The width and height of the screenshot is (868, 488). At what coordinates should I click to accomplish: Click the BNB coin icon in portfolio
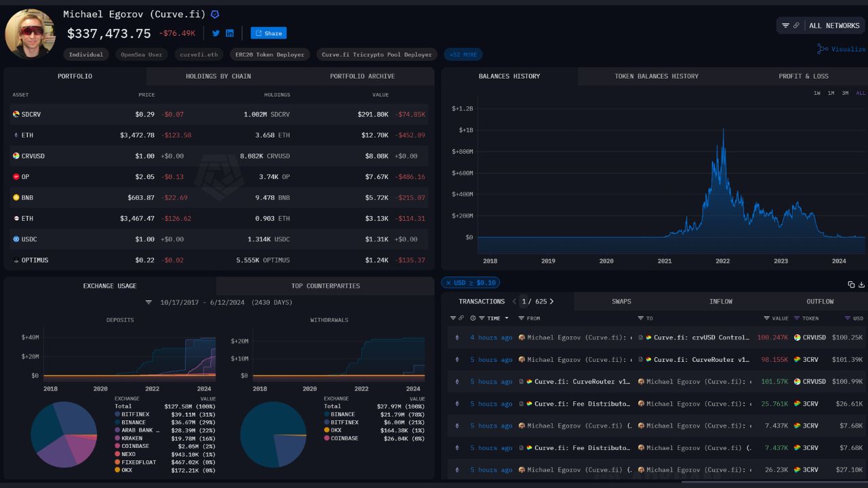(16, 198)
